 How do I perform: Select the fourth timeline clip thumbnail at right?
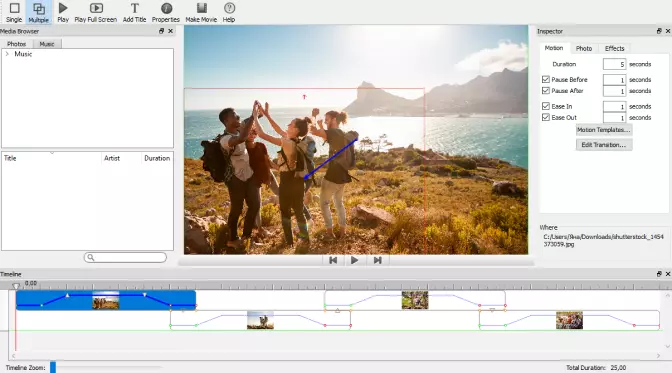569,320
